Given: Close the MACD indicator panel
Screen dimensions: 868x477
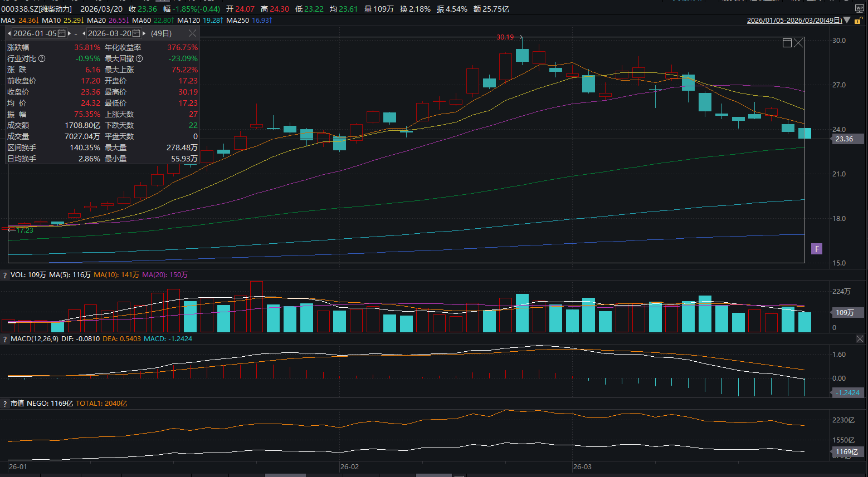Looking at the screenshot, I should [860, 338].
